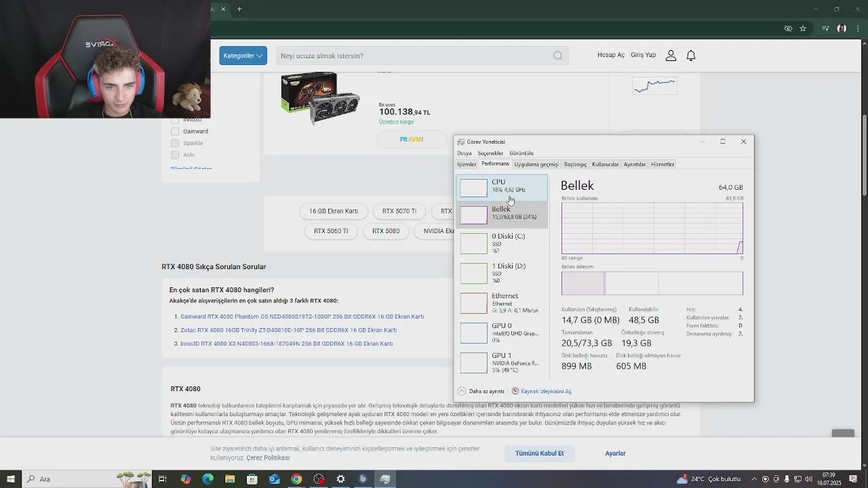Click the crossed-out eye icon in the browser toolbar
Image resolution: width=868 pixels, height=488 pixels.
coord(788,28)
